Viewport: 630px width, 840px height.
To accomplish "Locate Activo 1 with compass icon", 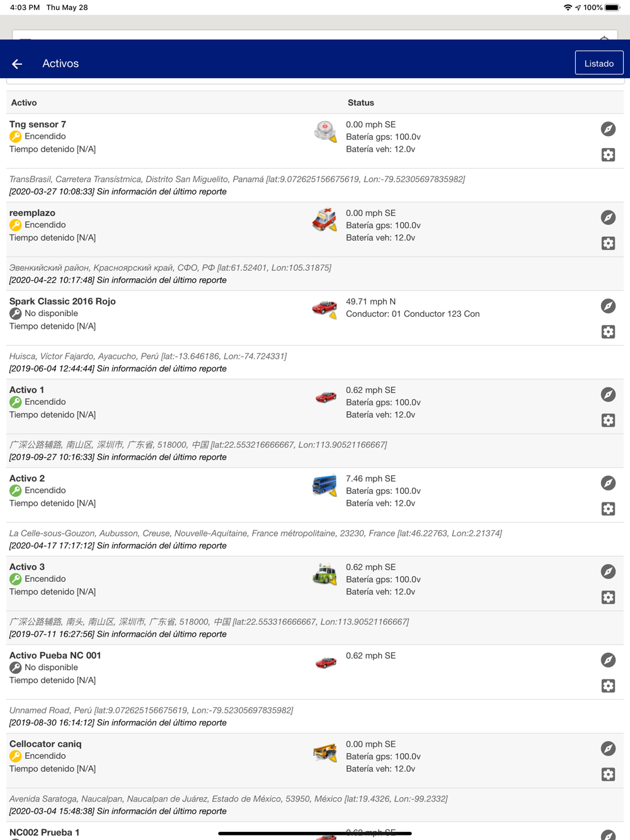I will click(x=608, y=395).
